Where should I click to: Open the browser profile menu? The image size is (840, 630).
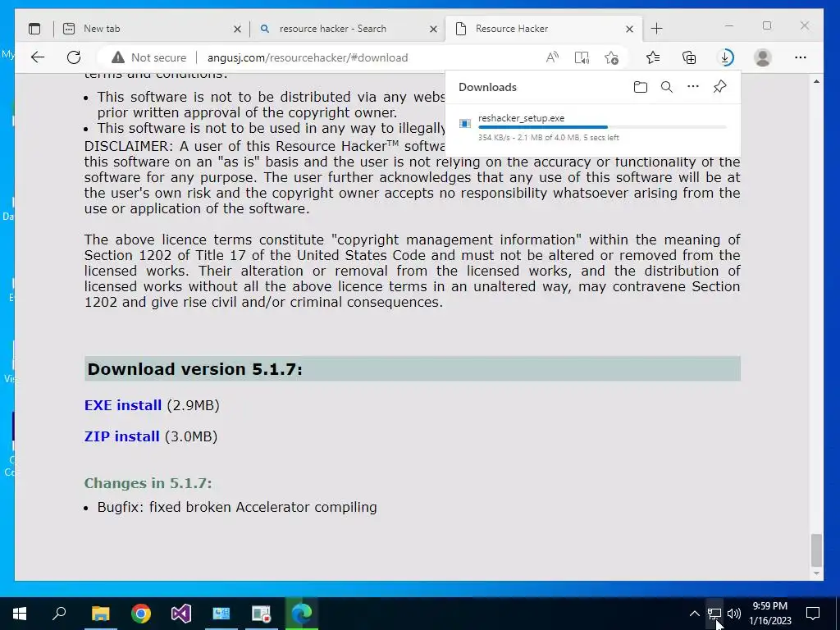[762, 57]
